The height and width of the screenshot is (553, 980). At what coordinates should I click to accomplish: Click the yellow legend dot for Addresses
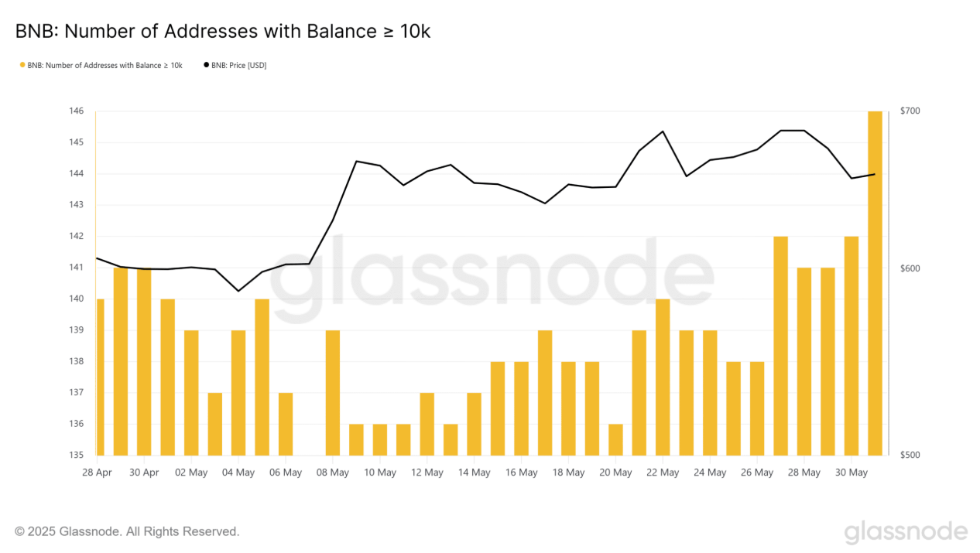point(22,66)
